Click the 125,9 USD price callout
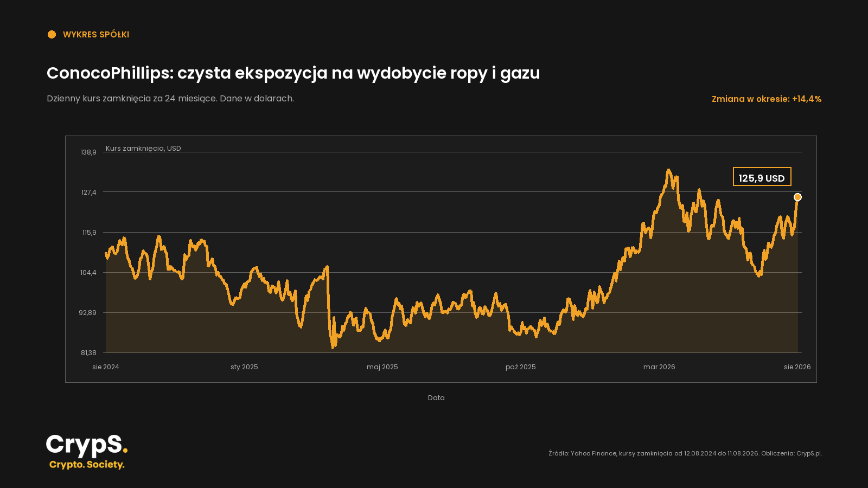This screenshot has height=488, width=868. pyautogui.click(x=762, y=177)
